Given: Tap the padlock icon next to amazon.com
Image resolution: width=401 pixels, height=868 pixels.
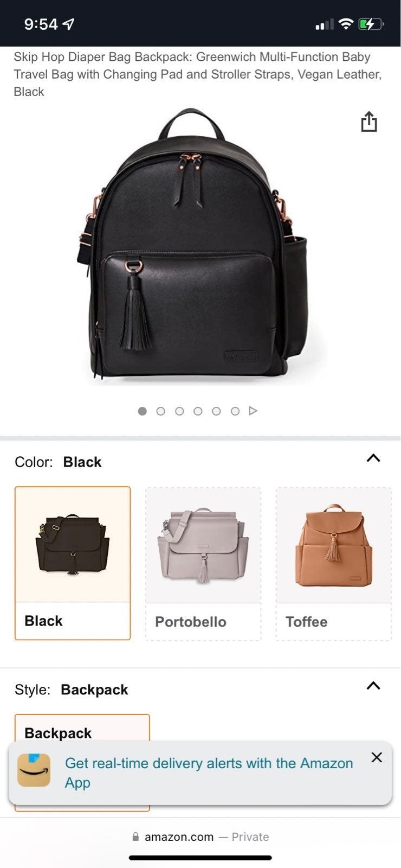Looking at the screenshot, I should pos(135,837).
